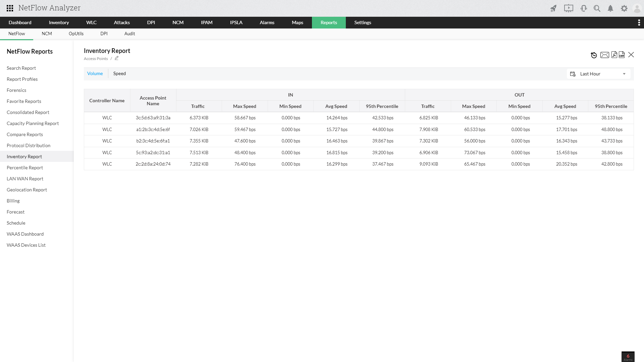Switch to the Speed tab
644x362 pixels.
tap(119, 73)
